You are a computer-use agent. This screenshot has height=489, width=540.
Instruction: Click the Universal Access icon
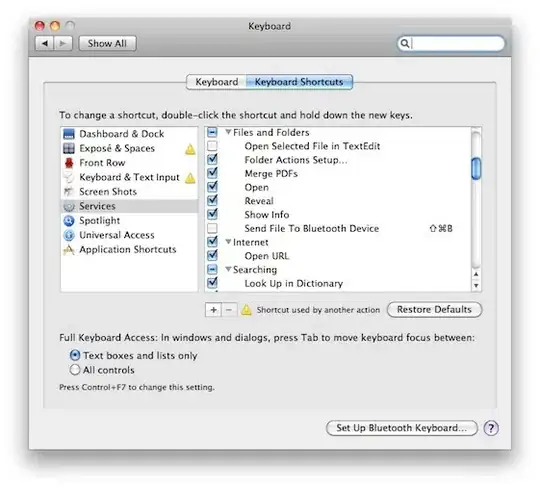pyautogui.click(x=69, y=235)
